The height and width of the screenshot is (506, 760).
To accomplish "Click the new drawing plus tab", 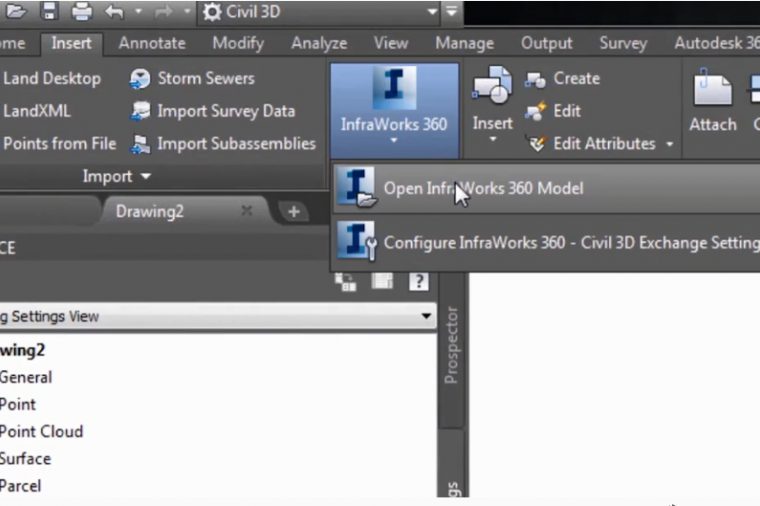I will coord(294,212).
